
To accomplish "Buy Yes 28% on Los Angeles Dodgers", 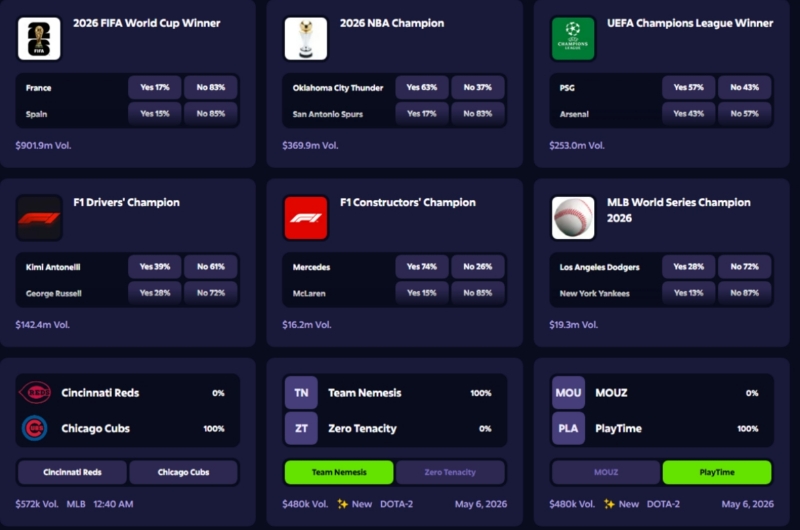I will coord(688,266).
